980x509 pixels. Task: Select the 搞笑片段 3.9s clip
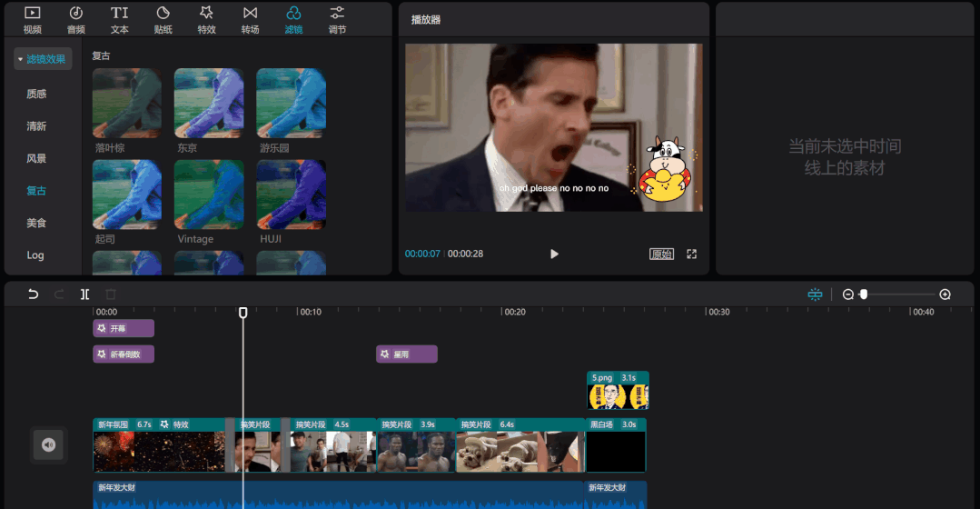tap(416, 444)
